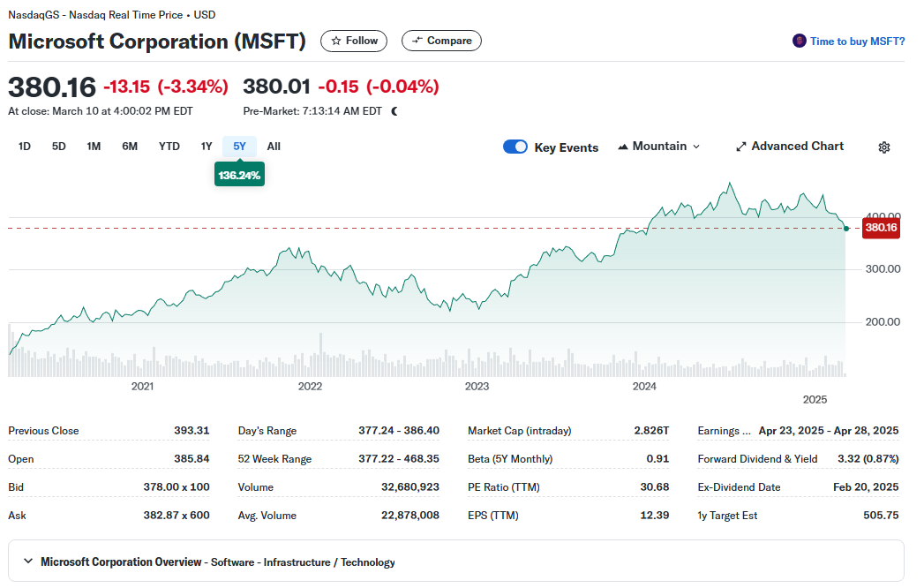924x588 pixels.
Task: Click the avatar icon beside Time to buy MSFT
Action: (x=799, y=41)
